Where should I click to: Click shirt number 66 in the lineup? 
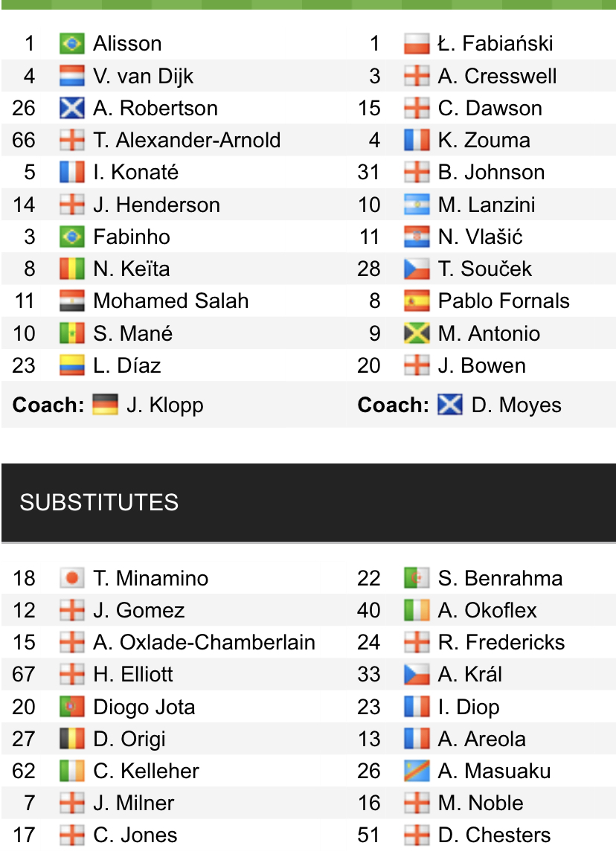point(24,140)
